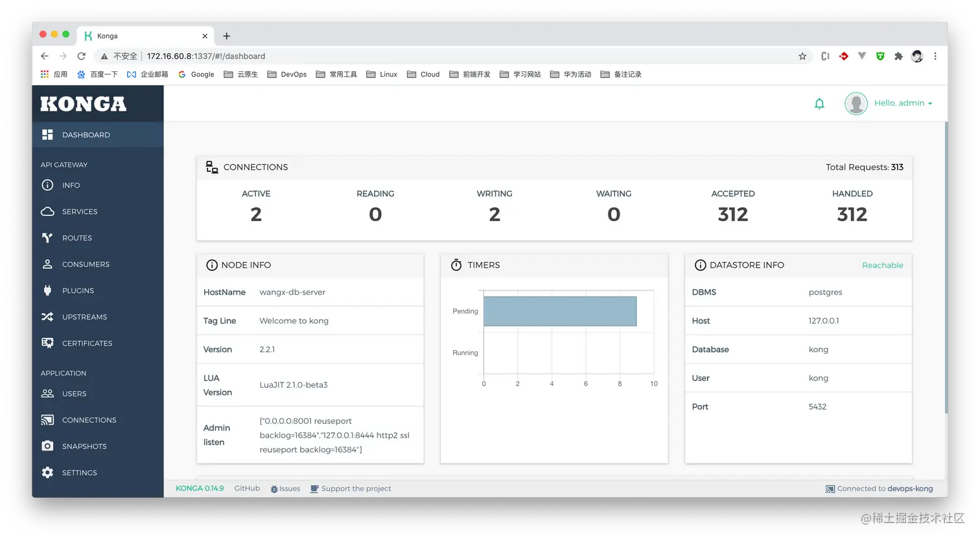Open Chrome three-dot menu
The height and width of the screenshot is (540, 980).
point(935,56)
